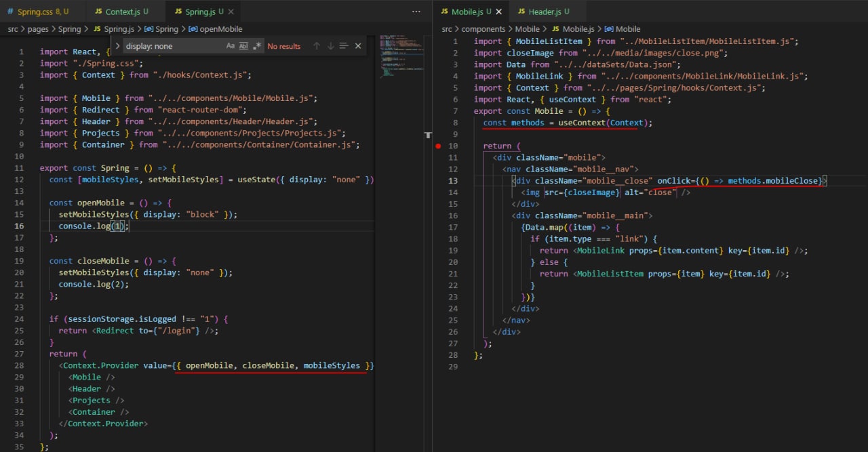Click the red breakpoint dot on line 10
868x452 pixels.
tap(439, 146)
